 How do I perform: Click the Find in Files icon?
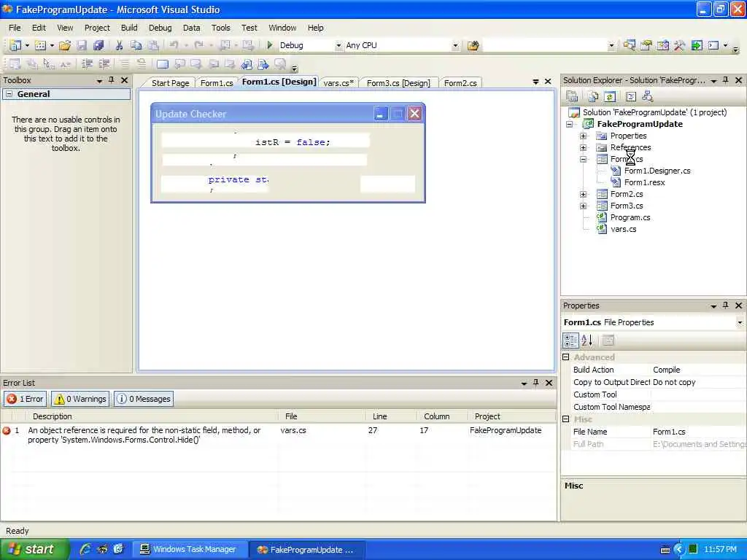(473, 46)
